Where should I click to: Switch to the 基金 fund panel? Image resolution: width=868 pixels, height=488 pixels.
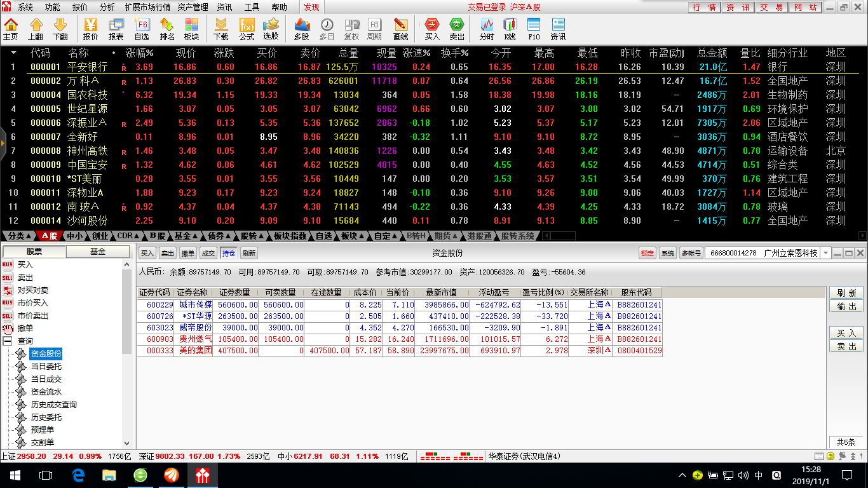point(98,252)
